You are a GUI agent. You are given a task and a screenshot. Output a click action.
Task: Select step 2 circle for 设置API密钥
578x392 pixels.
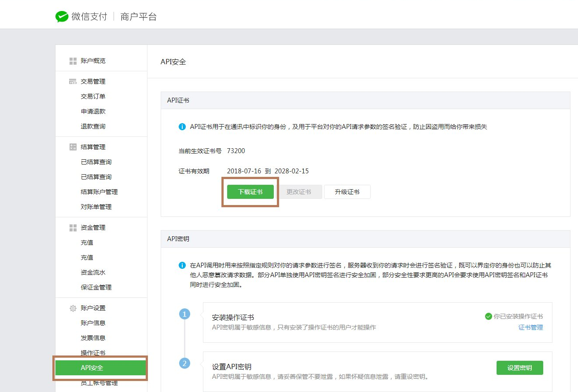(185, 363)
